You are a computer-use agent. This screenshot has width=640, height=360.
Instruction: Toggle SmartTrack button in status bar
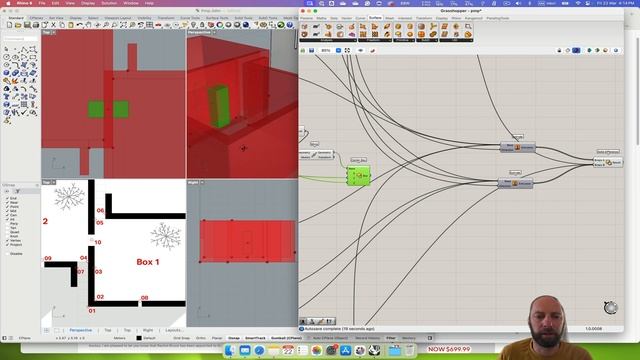(x=255, y=338)
